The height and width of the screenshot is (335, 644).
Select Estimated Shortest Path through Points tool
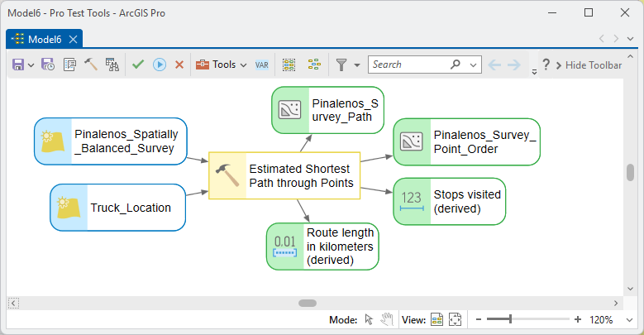click(284, 176)
